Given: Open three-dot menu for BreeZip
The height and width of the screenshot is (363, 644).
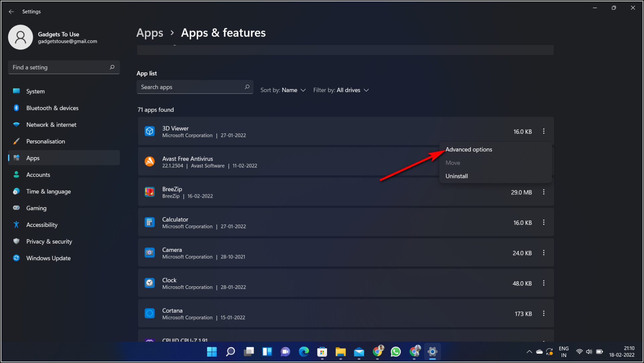Looking at the screenshot, I should [x=544, y=192].
